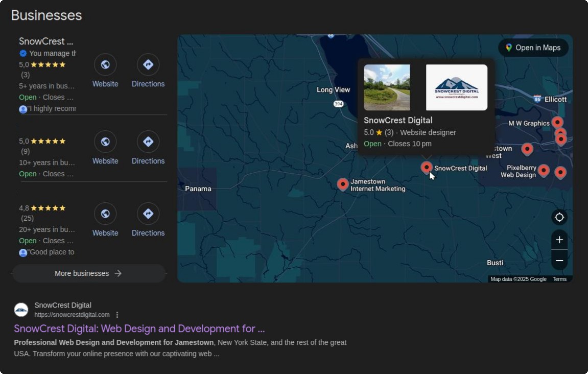Click SnowCrest Digital title in map popup
This screenshot has width=588, height=374.
(398, 121)
